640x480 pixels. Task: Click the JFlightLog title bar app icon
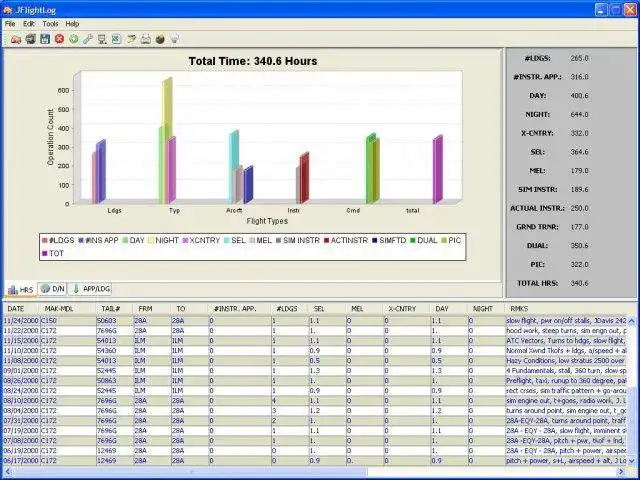point(7,10)
